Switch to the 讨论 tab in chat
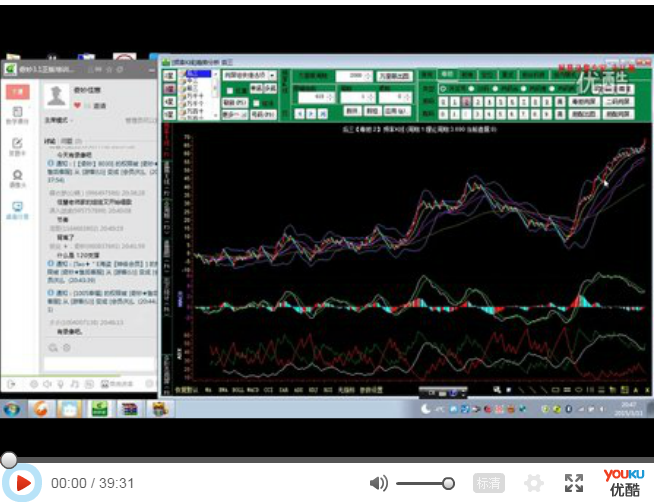Screen dimensions: 657x502 tap(50, 141)
